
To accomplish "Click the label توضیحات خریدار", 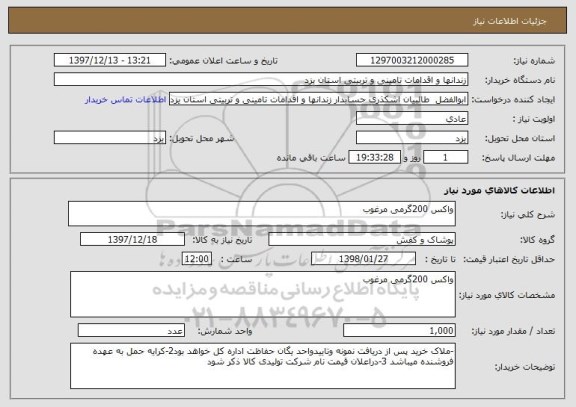I will (525, 367).
